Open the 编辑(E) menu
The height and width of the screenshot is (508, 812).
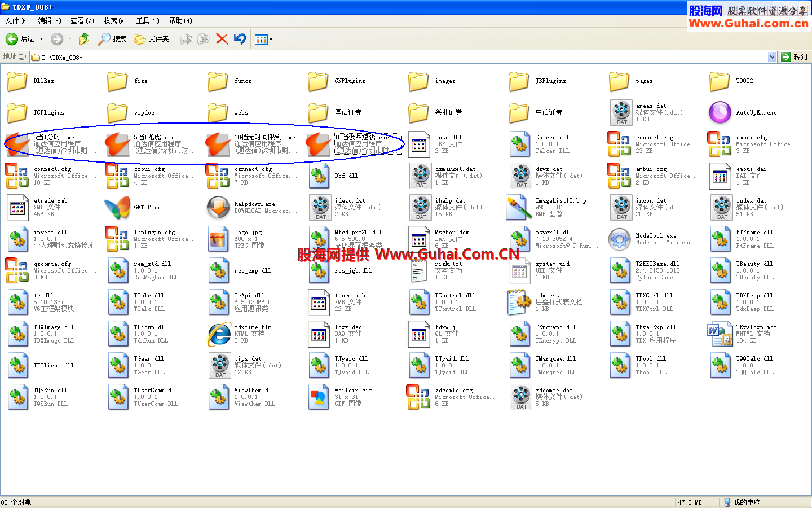click(49, 21)
